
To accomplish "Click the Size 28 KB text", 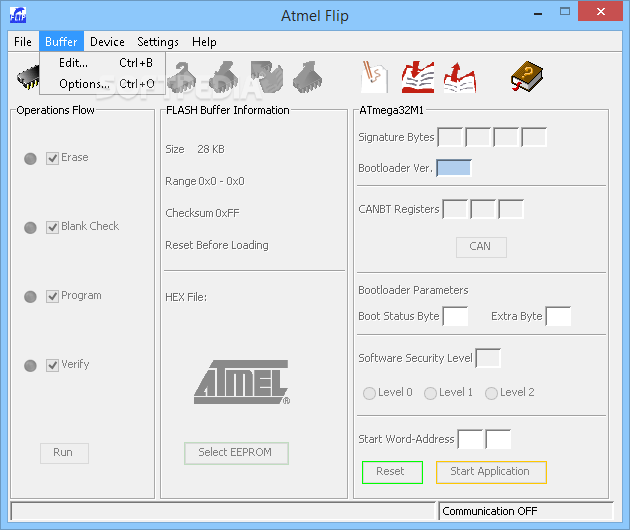I will pyautogui.click(x=195, y=149).
